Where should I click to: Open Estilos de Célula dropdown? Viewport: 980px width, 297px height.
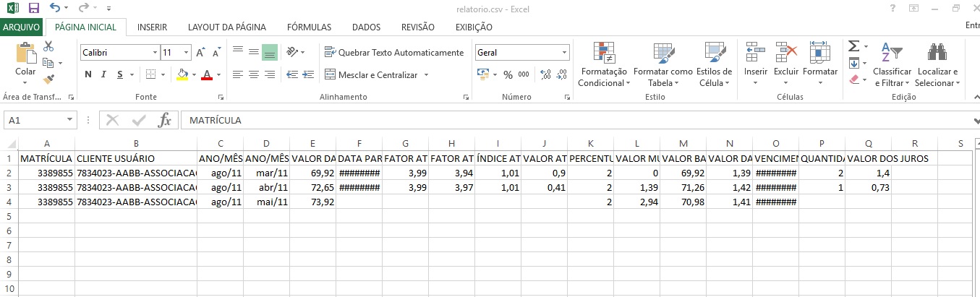[714, 64]
